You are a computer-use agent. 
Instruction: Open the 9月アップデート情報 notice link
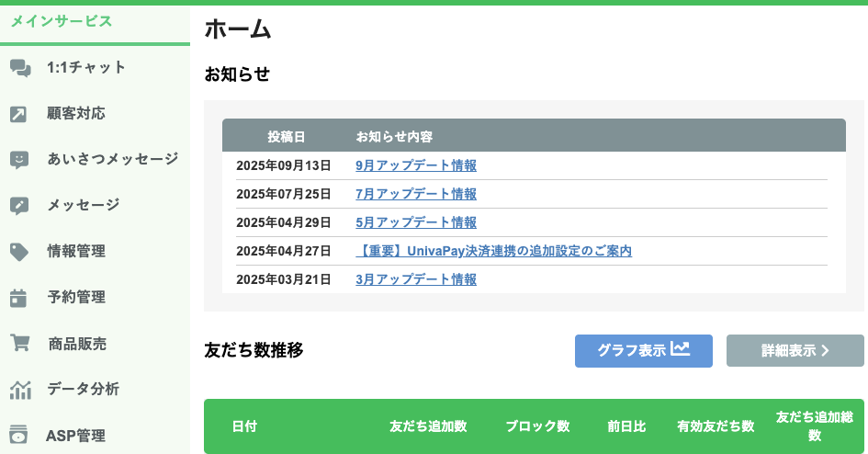click(x=416, y=166)
